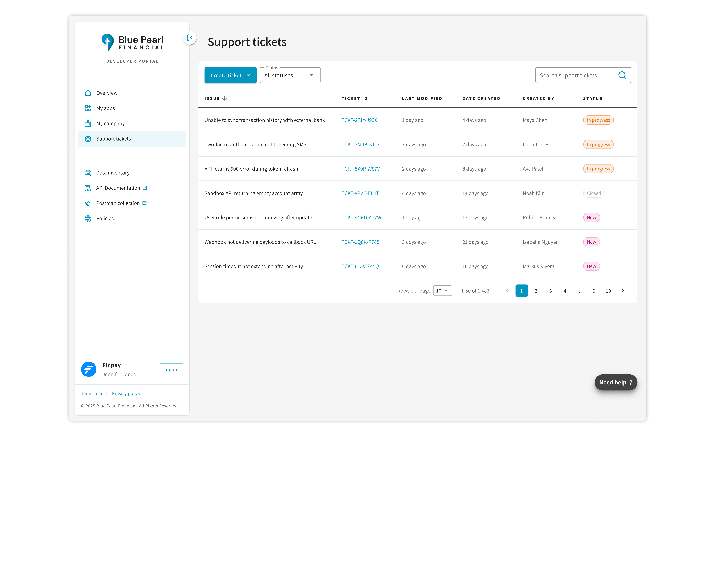
Task: Click the Policies globe shield icon
Action: (x=88, y=218)
